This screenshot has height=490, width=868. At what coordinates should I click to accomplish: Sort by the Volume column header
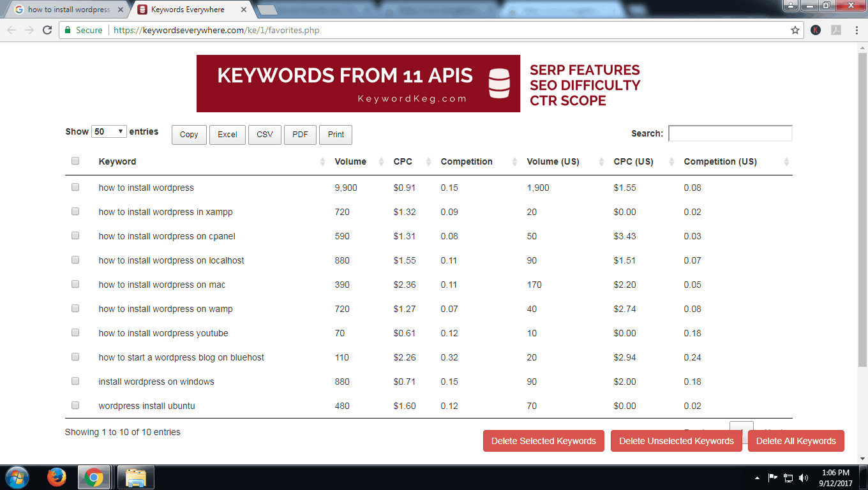tap(357, 161)
